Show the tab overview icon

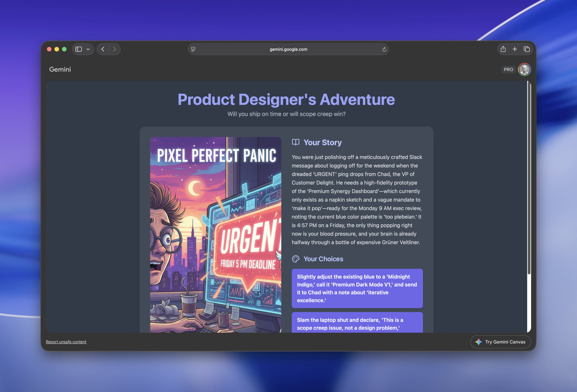coord(526,49)
